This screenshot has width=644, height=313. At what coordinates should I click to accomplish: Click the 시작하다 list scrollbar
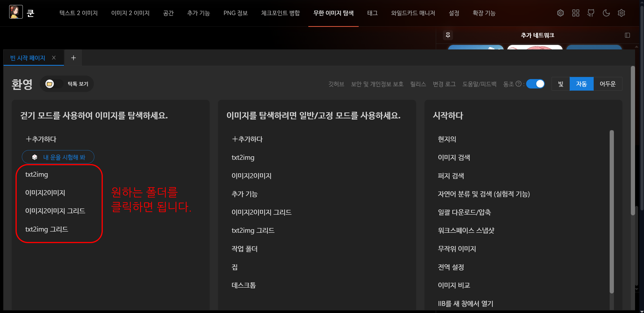pyautogui.click(x=612, y=211)
